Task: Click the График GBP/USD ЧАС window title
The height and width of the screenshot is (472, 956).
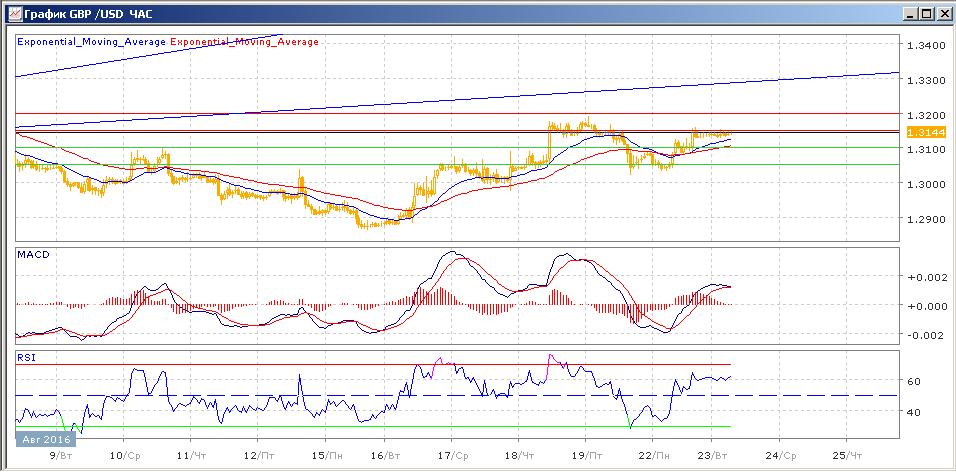Action: pyautogui.click(x=83, y=14)
